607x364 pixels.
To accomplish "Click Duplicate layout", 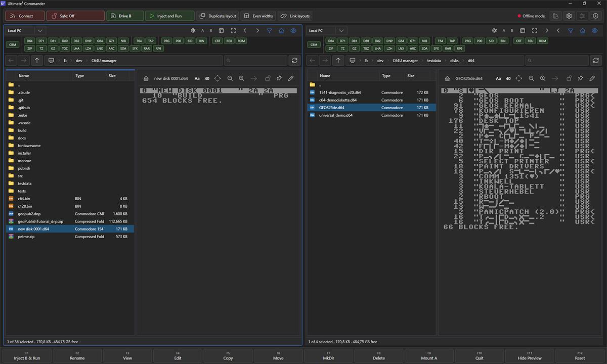I will point(218,16).
